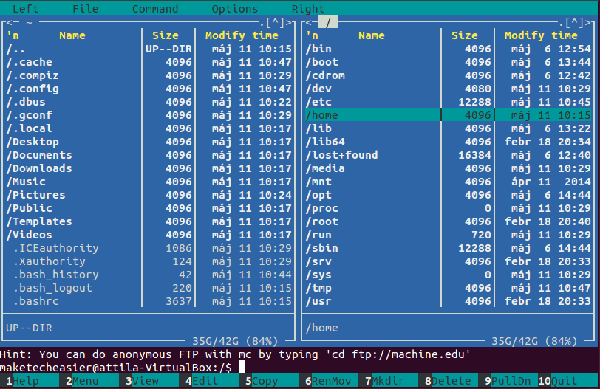Select the /.dbus directory
This screenshot has width=600, height=389.
pyautogui.click(x=149, y=102)
